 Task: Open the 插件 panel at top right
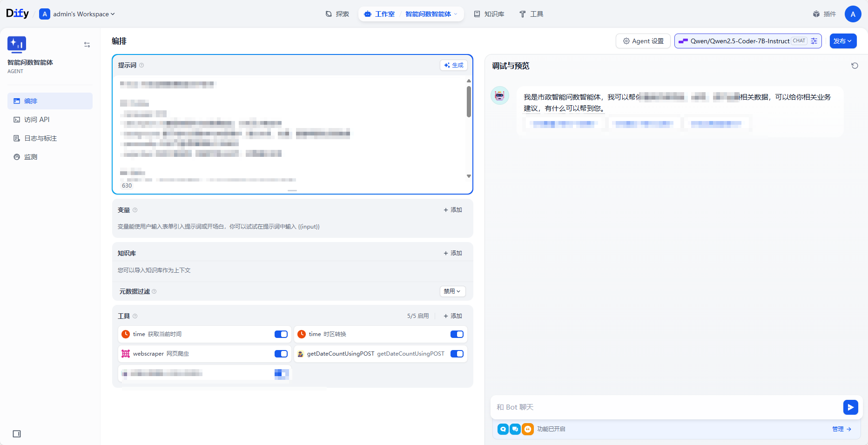point(824,14)
